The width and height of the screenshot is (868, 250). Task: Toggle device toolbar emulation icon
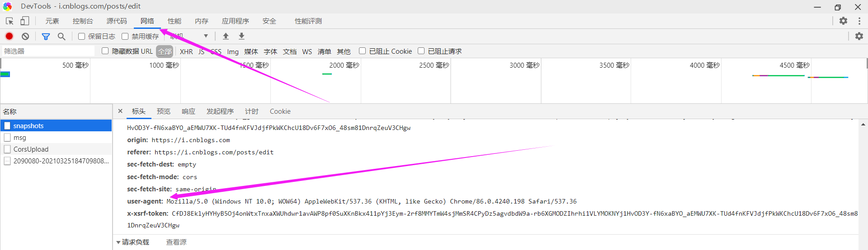(25, 21)
